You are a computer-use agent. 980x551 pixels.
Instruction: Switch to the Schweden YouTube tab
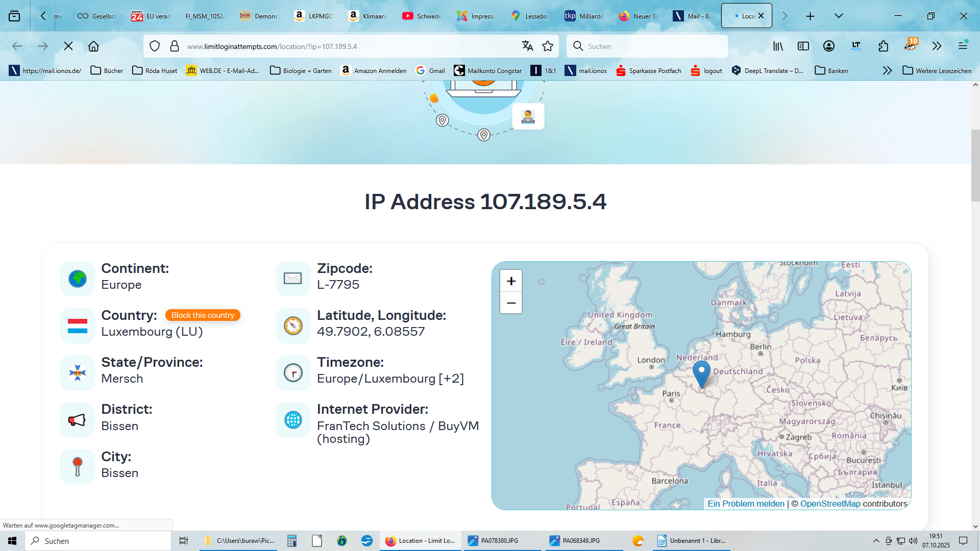[x=422, y=16]
